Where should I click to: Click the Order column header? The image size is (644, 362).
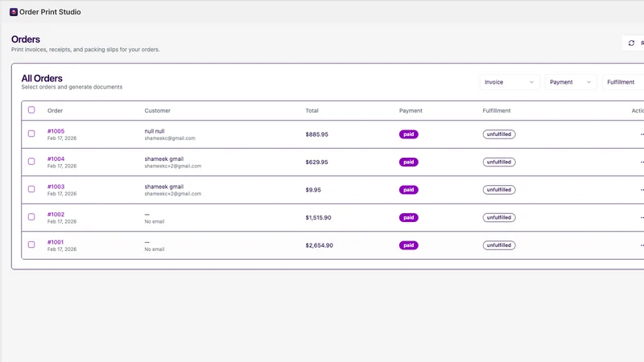pos(55,110)
